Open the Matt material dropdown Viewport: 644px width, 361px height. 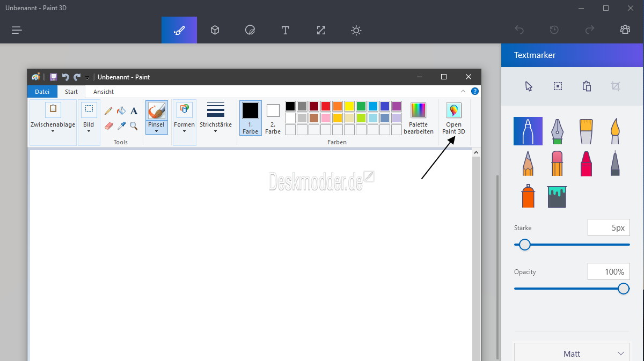click(x=572, y=353)
